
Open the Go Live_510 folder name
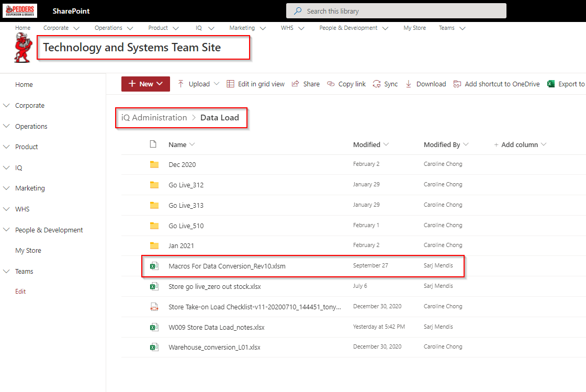(x=186, y=226)
